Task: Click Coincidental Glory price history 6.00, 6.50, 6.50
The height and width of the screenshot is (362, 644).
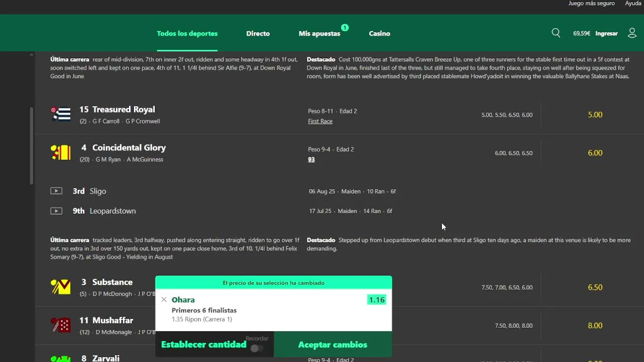Action: click(x=514, y=153)
